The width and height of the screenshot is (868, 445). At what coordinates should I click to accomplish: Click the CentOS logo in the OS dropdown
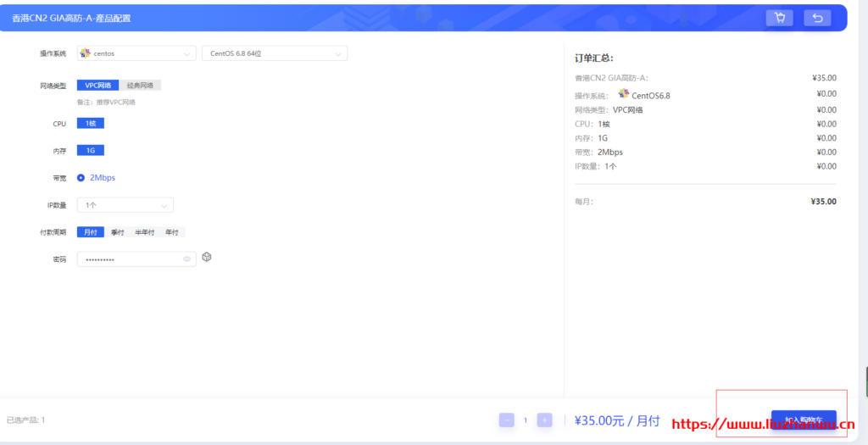tap(85, 53)
